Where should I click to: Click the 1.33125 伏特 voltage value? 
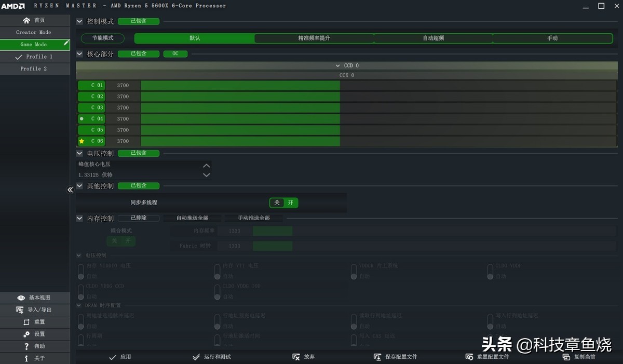tap(96, 175)
